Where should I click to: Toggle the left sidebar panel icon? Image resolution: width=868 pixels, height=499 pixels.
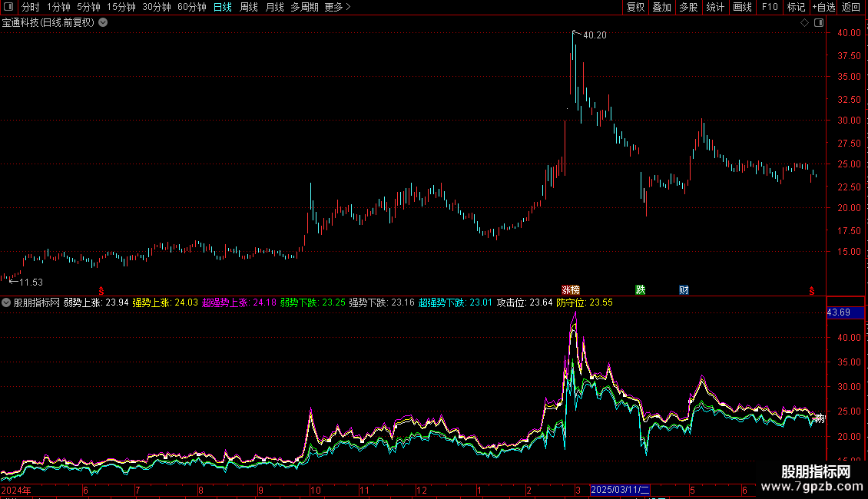(8, 7)
